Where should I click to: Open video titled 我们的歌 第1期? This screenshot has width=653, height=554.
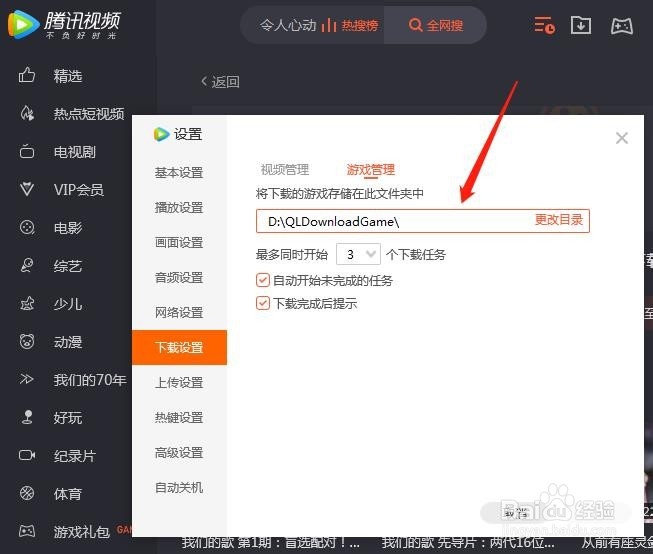pyautogui.click(x=271, y=542)
